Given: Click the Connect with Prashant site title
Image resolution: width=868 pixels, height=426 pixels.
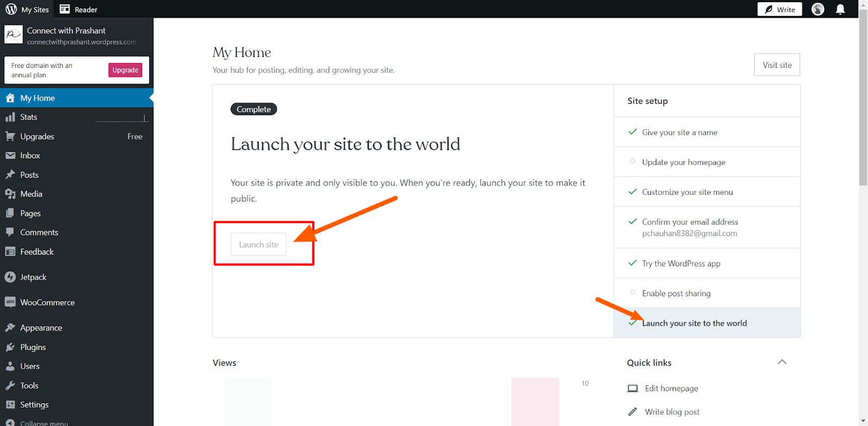Looking at the screenshot, I should coord(66,30).
